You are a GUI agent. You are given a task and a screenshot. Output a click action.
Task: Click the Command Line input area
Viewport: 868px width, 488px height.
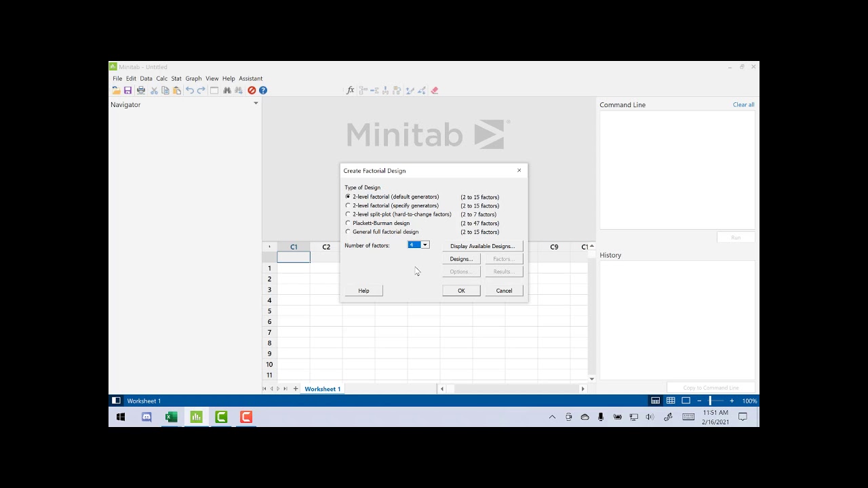pyautogui.click(x=677, y=169)
